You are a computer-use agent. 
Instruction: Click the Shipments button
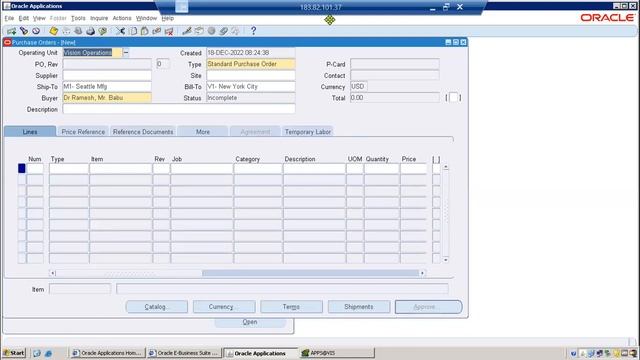click(x=359, y=307)
